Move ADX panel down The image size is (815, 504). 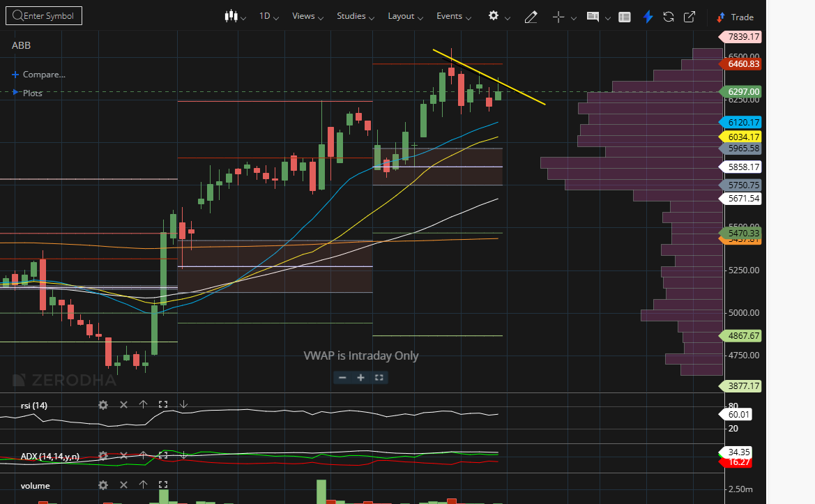pos(183,456)
